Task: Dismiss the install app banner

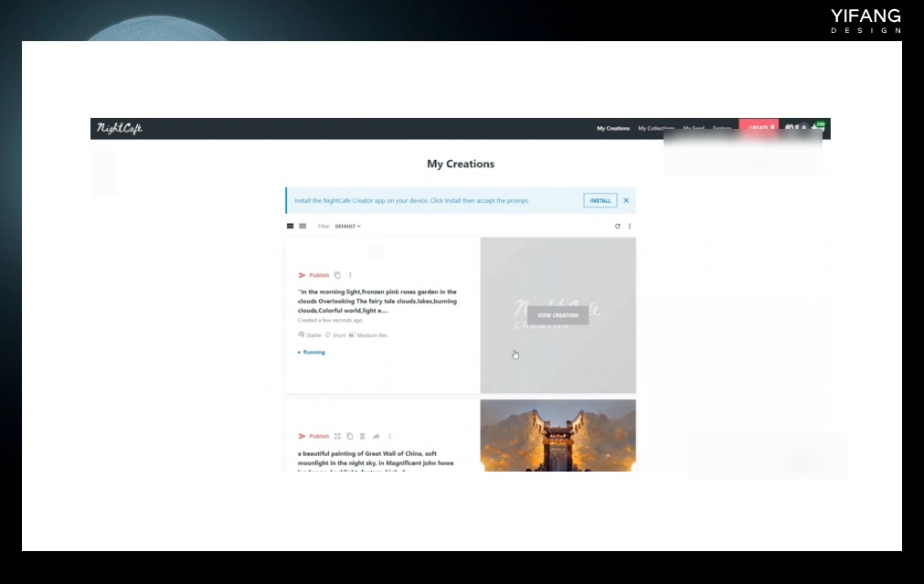Action: pyautogui.click(x=626, y=200)
